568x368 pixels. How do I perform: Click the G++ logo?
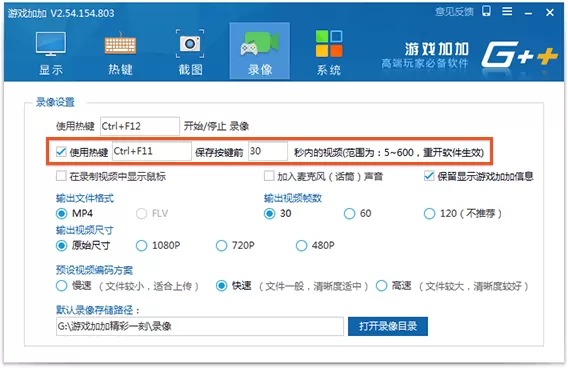click(519, 55)
